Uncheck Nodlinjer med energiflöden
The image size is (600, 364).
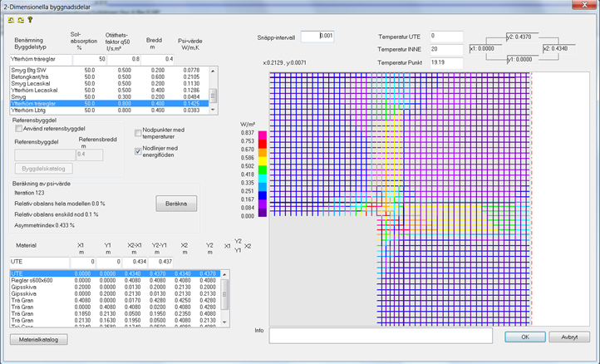138,151
